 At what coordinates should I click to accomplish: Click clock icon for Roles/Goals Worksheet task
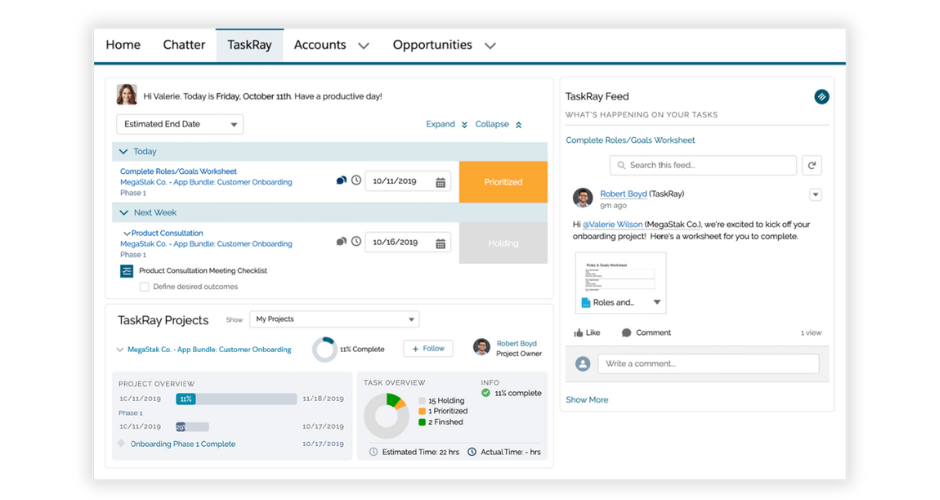pyautogui.click(x=356, y=180)
